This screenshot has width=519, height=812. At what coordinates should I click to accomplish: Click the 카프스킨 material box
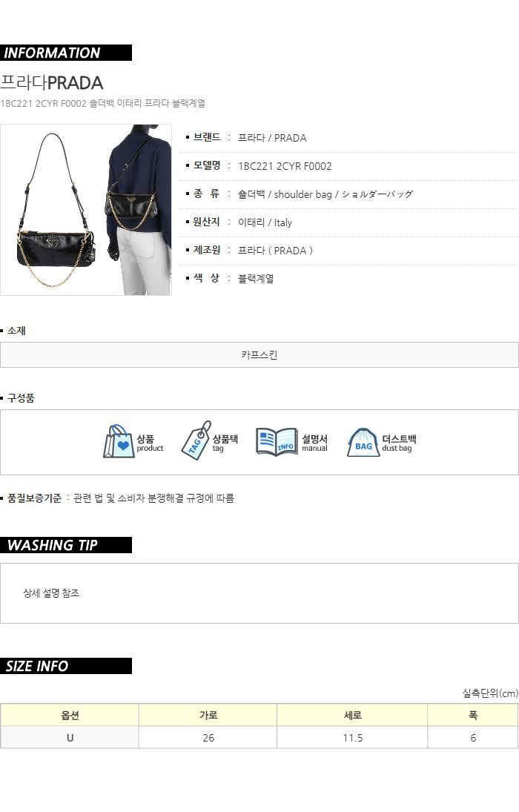tap(259, 354)
